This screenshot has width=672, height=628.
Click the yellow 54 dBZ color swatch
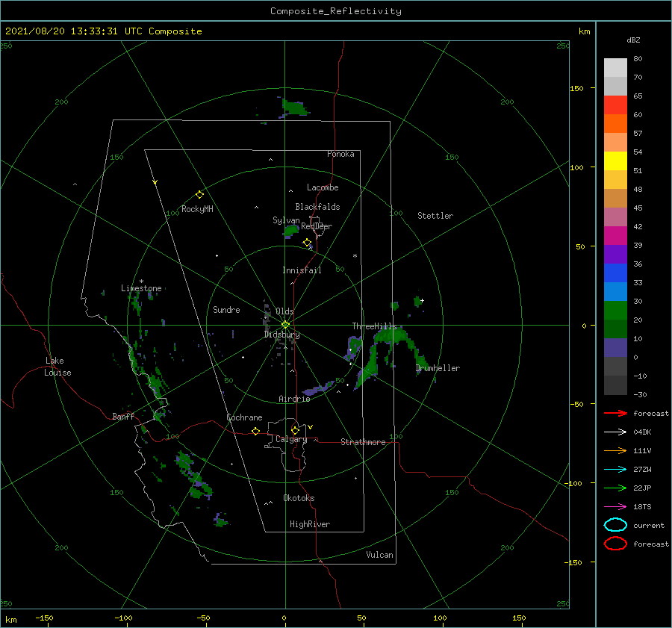(615, 161)
